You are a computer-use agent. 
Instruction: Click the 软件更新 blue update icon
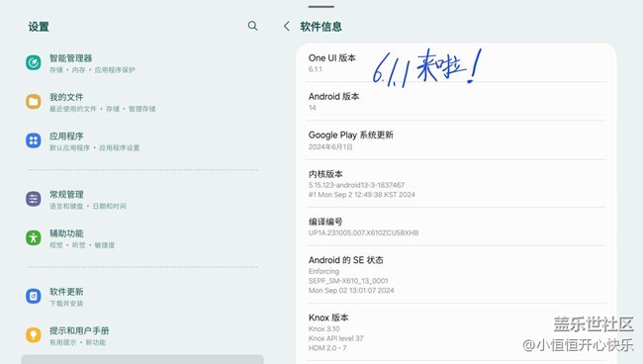tap(34, 296)
